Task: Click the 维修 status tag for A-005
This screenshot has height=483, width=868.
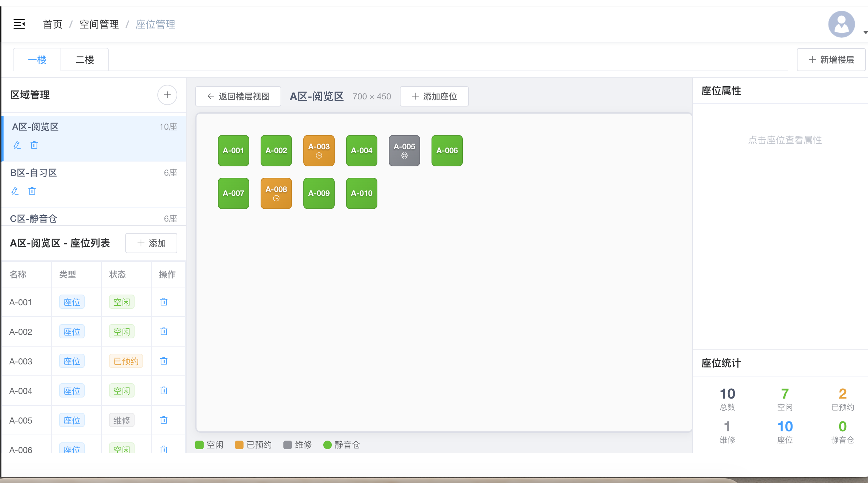Action: (x=122, y=420)
